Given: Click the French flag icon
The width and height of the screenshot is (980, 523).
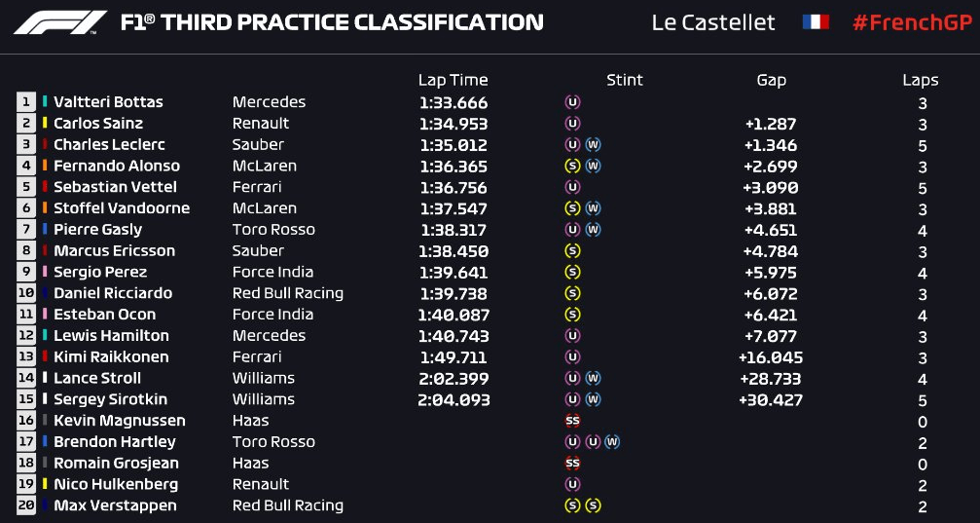Looking at the screenshot, I should pos(816,22).
